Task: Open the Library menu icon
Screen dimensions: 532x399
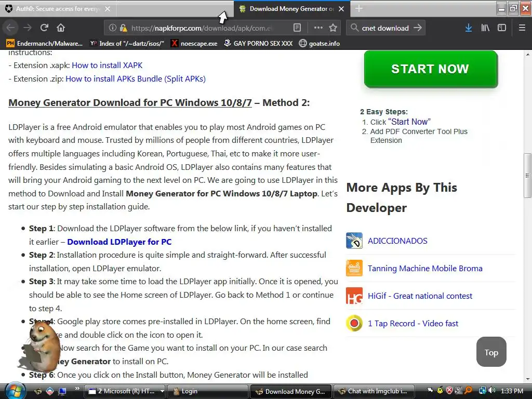Action: (x=485, y=28)
